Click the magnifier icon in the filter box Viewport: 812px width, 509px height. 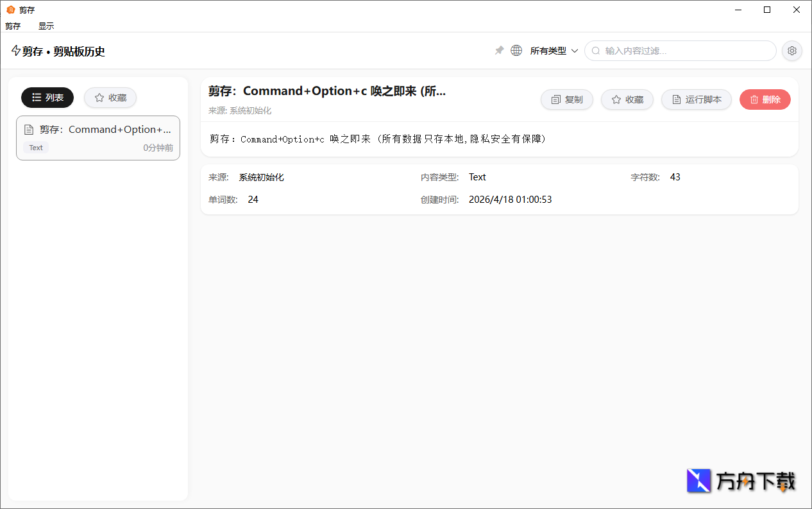[x=595, y=50]
